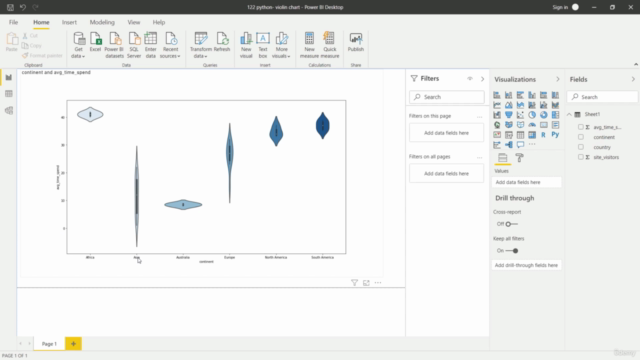640x360 pixels.
Task: Collapse the ribbon with caret
Action: point(636,64)
